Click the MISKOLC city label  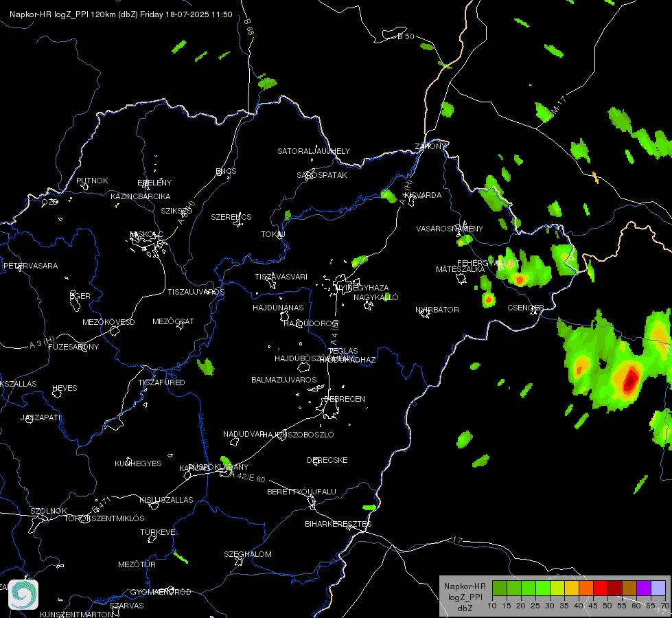(147, 234)
